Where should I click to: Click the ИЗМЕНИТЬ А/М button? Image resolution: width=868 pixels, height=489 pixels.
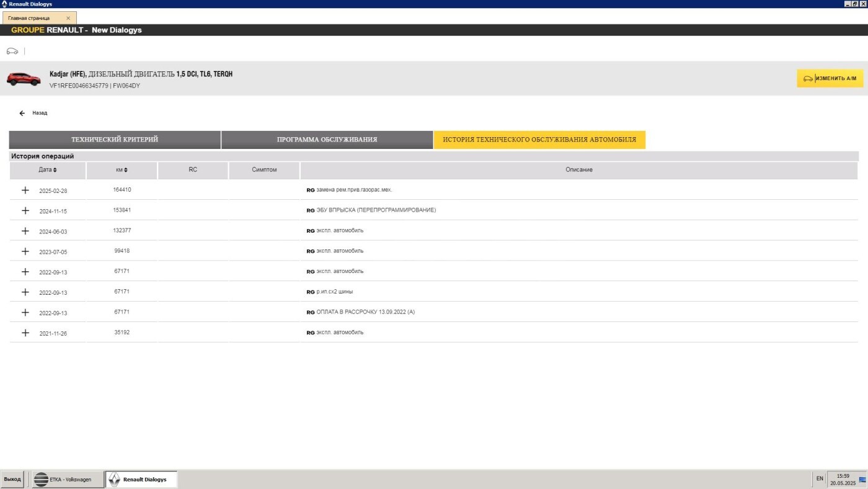tap(830, 78)
